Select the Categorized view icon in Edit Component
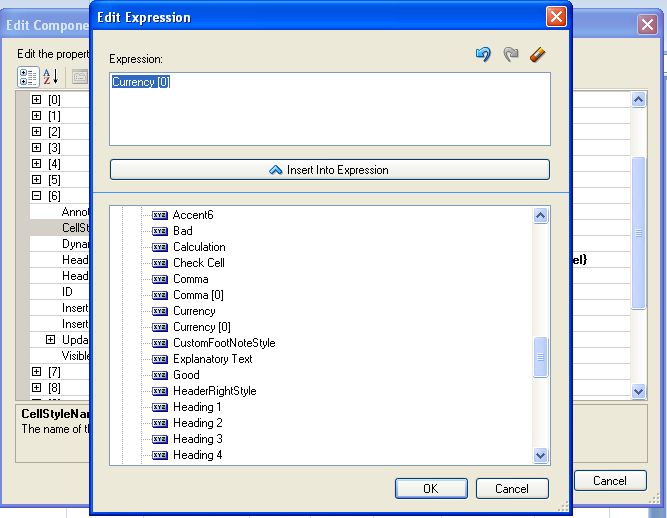The width and height of the screenshot is (667, 518). point(28,77)
